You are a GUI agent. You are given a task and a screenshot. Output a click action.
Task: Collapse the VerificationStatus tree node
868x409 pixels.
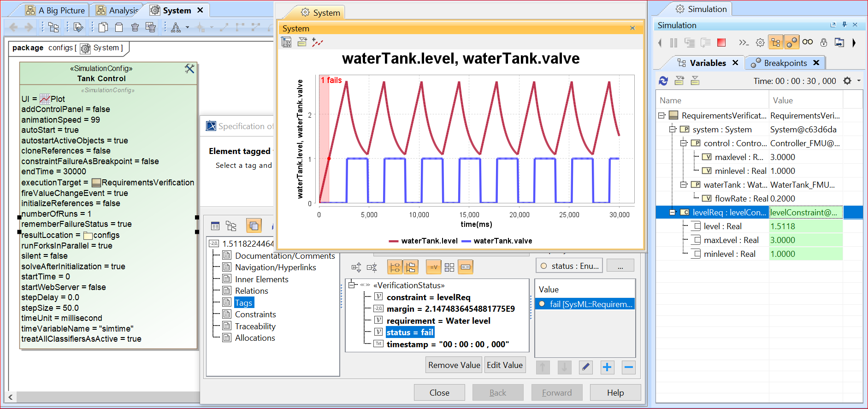pos(352,285)
